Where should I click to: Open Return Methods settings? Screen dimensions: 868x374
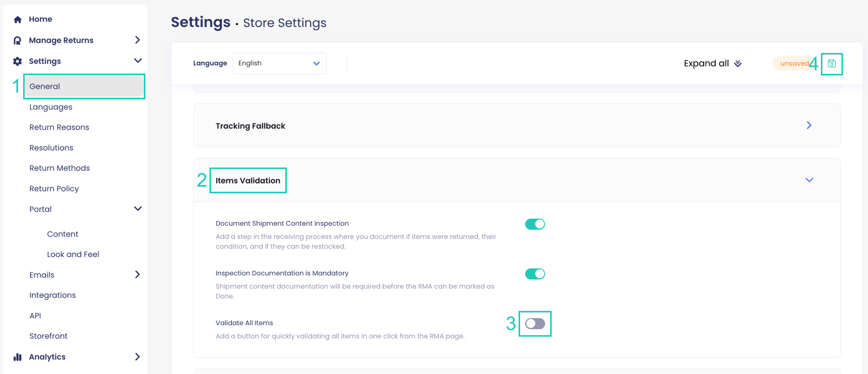(60, 168)
